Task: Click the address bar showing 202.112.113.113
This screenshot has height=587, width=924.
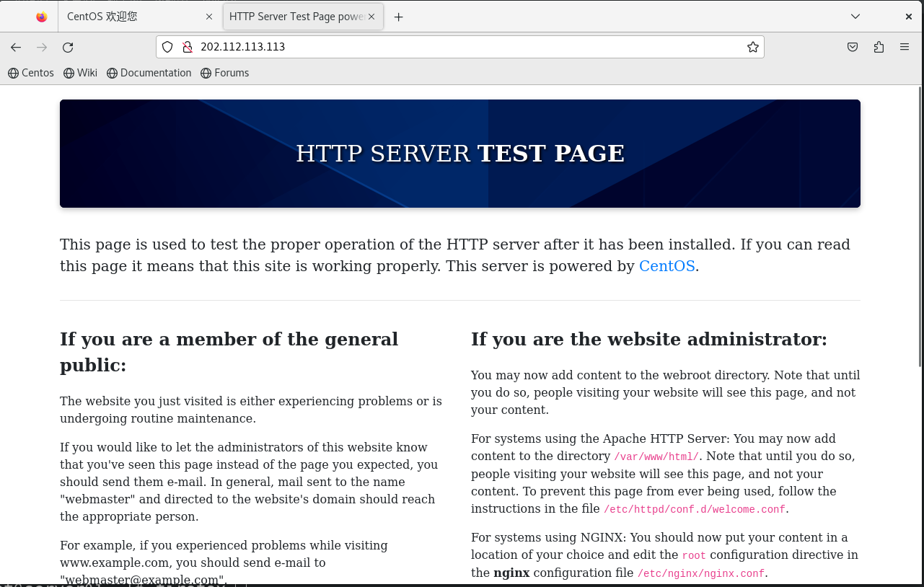Action: click(460, 47)
